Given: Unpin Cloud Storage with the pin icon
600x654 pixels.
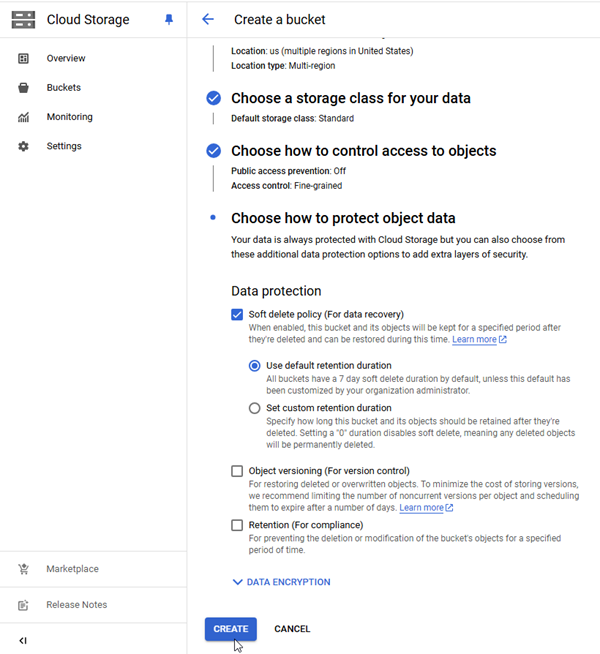Looking at the screenshot, I should (168, 19).
